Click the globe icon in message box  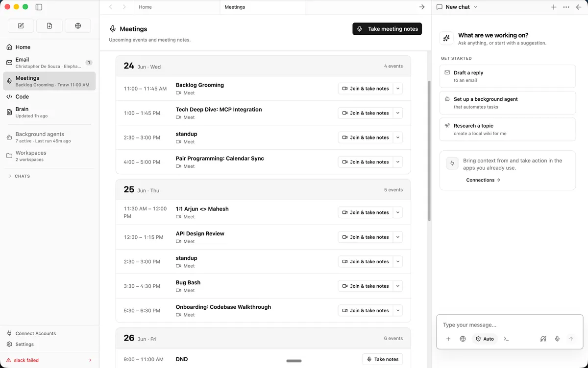(463, 339)
